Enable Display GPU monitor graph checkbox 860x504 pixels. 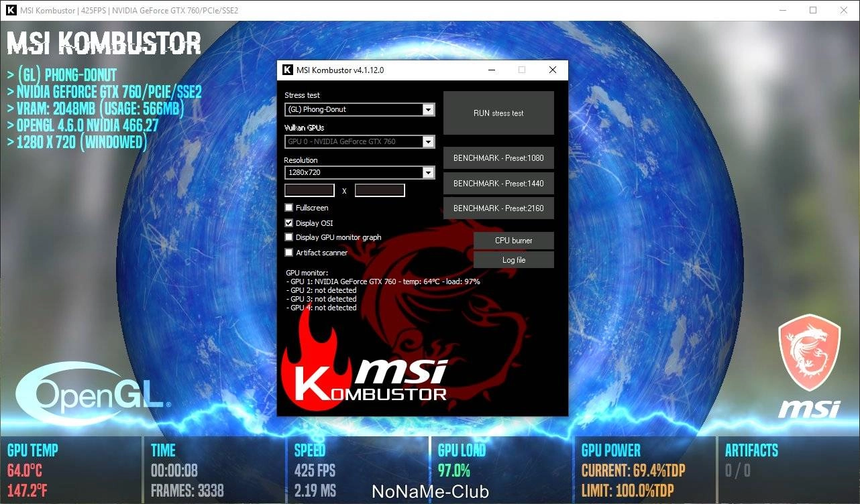click(289, 237)
